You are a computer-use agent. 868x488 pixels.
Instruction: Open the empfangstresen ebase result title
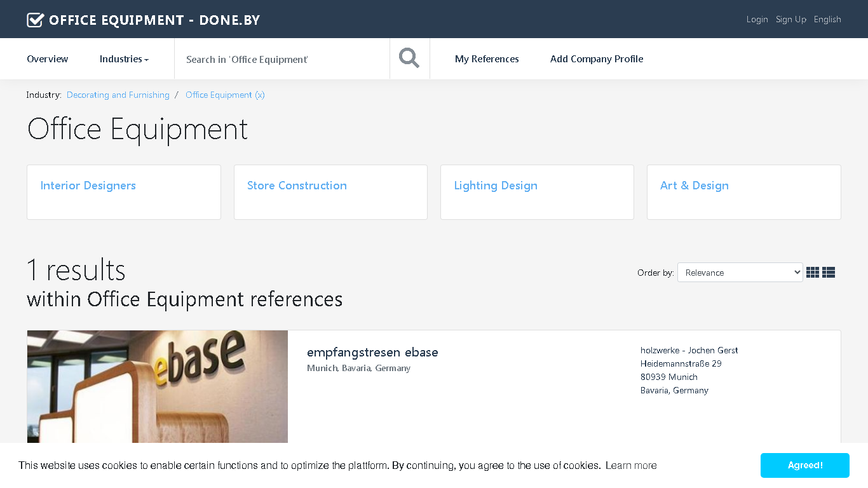372,352
